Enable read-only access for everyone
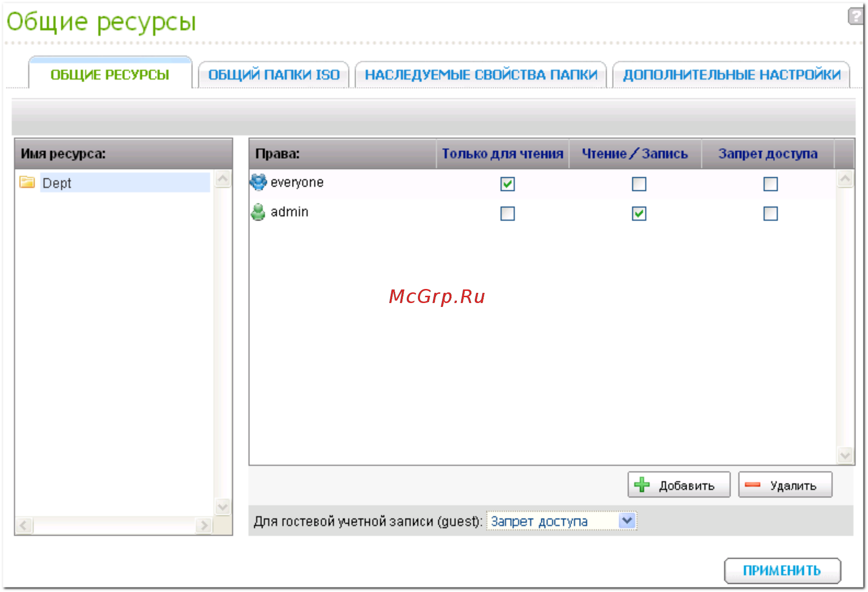Screen dimensions: 868x592 507,184
